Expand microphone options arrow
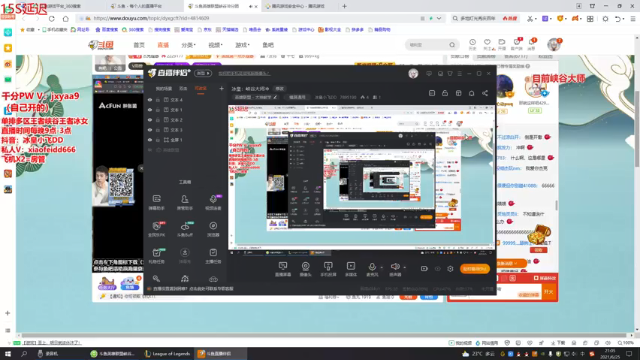Viewport: 640px width, 360px height. 382,267
